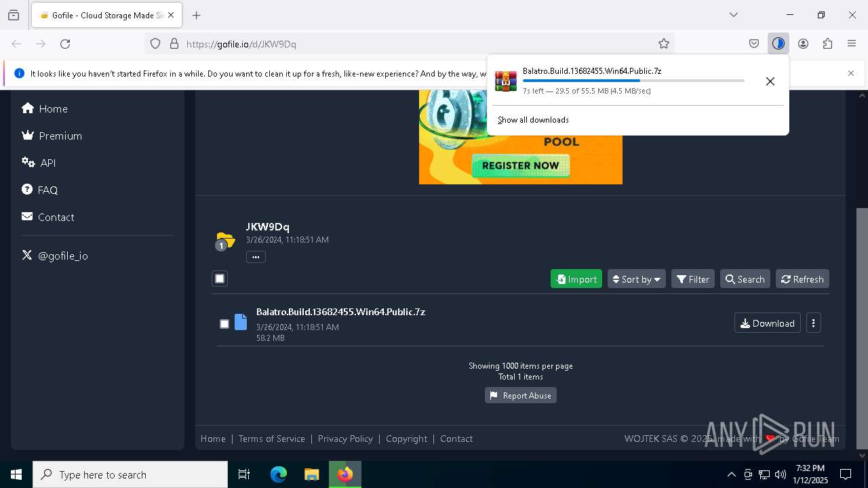The height and width of the screenshot is (488, 868).
Task: Refresh the folder contents
Action: [x=802, y=279]
